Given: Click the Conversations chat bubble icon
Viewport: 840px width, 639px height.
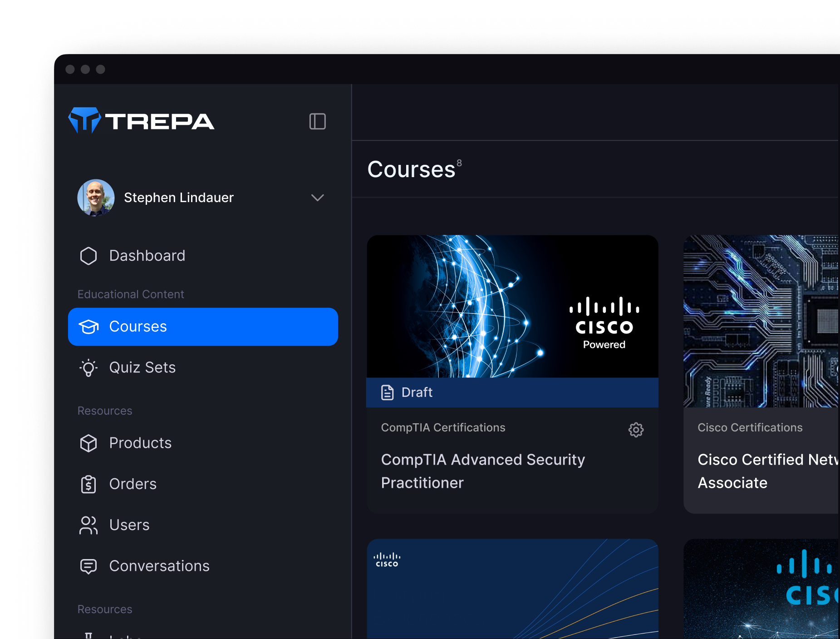Looking at the screenshot, I should click(x=88, y=566).
